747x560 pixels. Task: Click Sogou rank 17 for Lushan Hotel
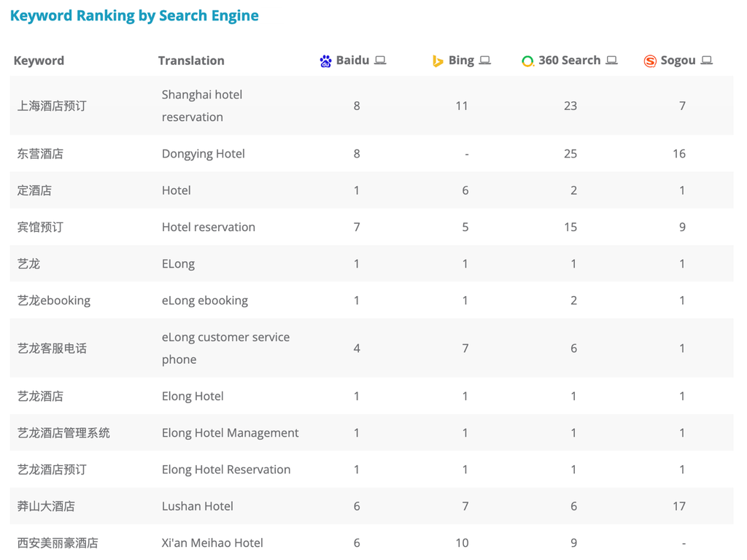[679, 506]
